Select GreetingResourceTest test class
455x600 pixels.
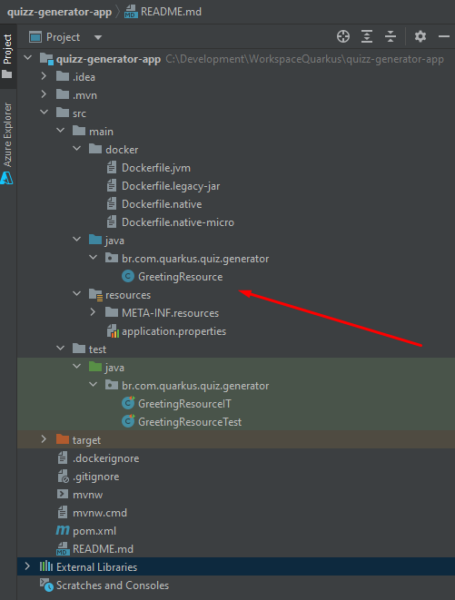190,422
